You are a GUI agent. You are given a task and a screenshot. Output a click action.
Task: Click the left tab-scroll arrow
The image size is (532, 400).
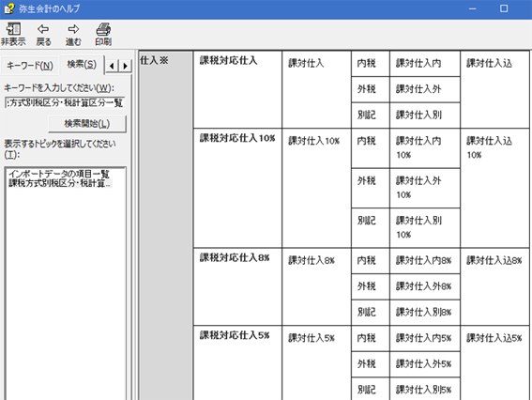(x=112, y=66)
